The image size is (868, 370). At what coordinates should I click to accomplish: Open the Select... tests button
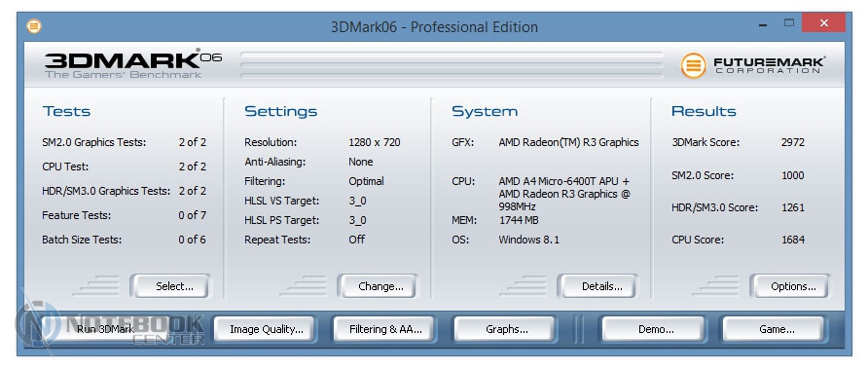pos(170,286)
